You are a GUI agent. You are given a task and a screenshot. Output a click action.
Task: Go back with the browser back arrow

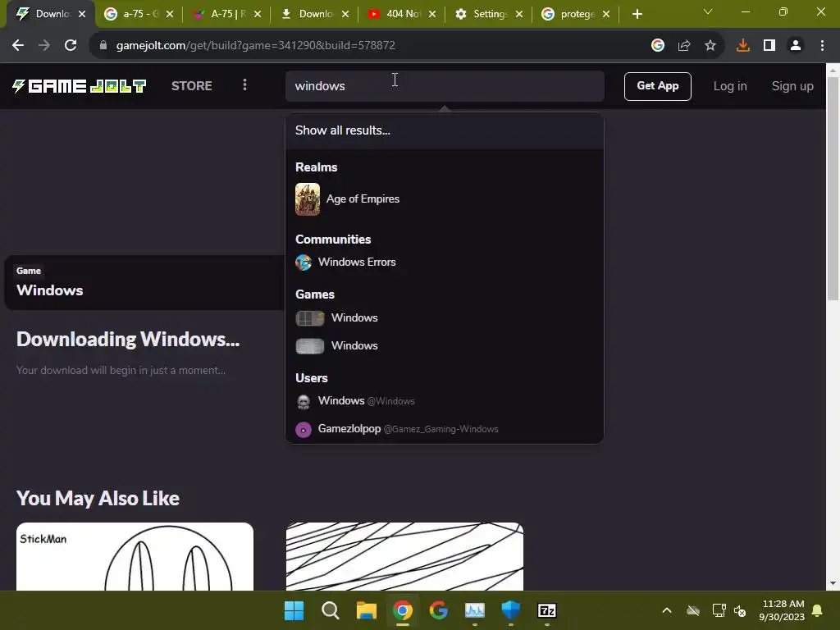(18, 46)
